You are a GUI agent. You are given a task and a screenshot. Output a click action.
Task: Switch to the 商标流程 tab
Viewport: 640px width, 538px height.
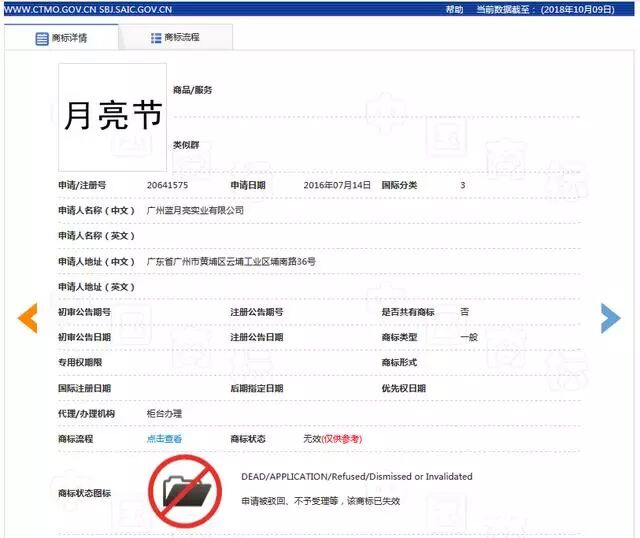click(x=176, y=38)
